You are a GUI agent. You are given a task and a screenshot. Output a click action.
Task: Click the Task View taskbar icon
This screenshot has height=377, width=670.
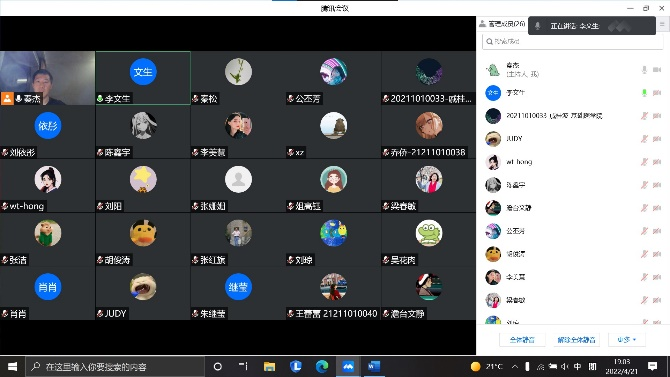coord(243,366)
